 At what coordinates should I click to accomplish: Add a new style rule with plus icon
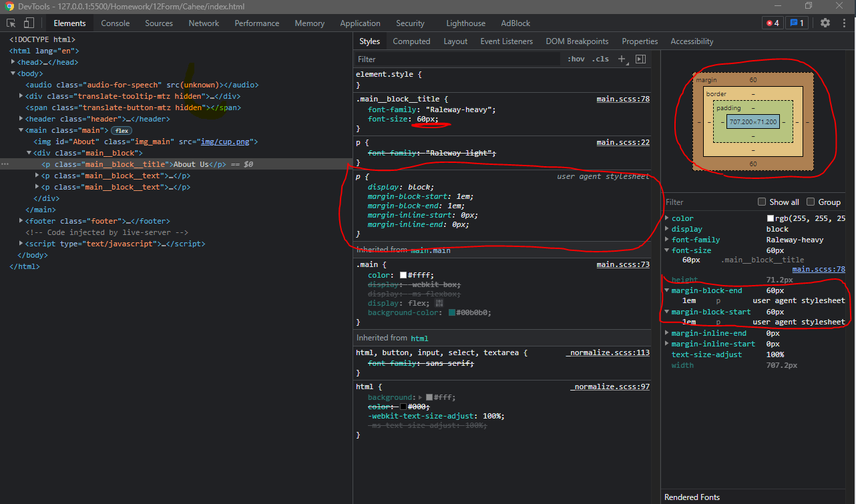click(x=622, y=59)
